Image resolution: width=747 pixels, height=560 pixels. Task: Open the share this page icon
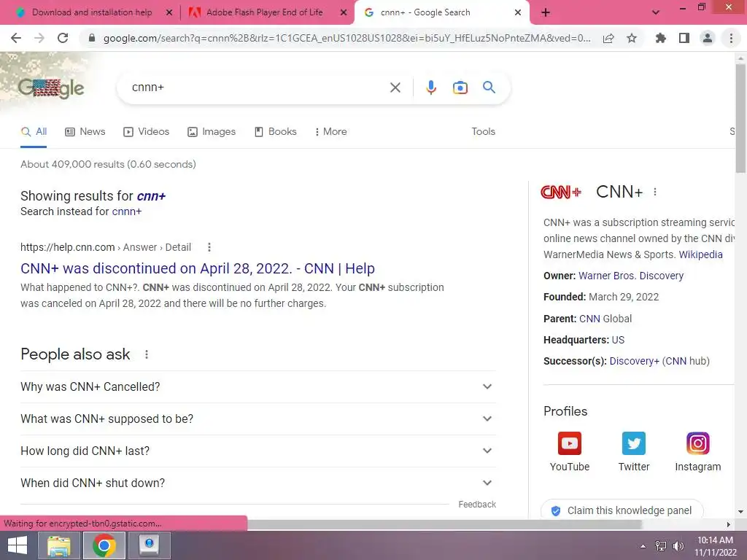pyautogui.click(x=608, y=39)
